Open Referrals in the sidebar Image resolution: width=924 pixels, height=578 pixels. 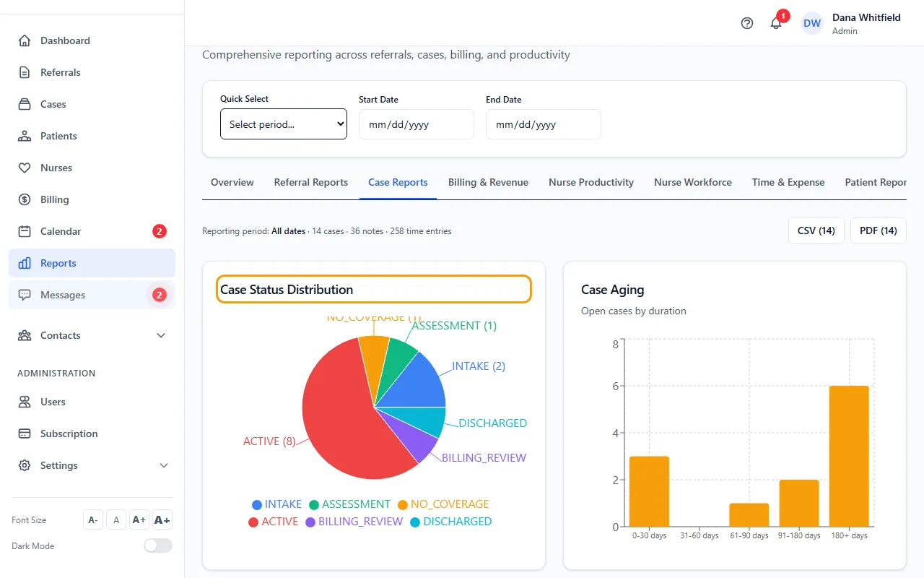(92, 72)
